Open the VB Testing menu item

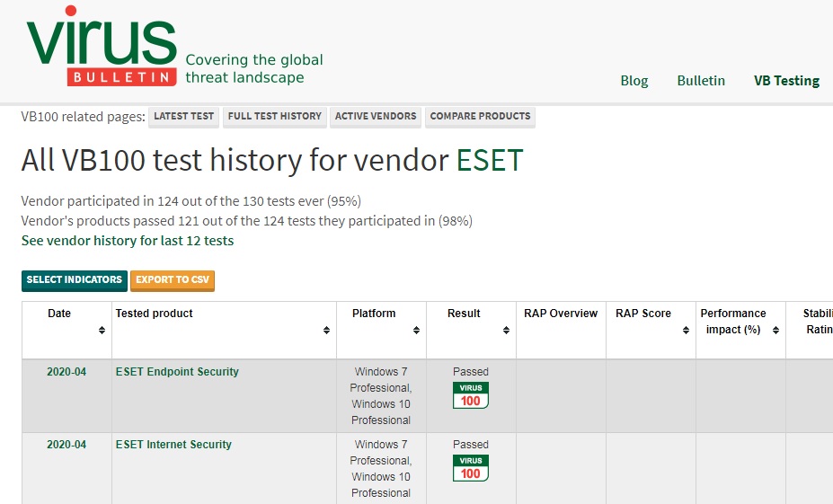(x=787, y=81)
